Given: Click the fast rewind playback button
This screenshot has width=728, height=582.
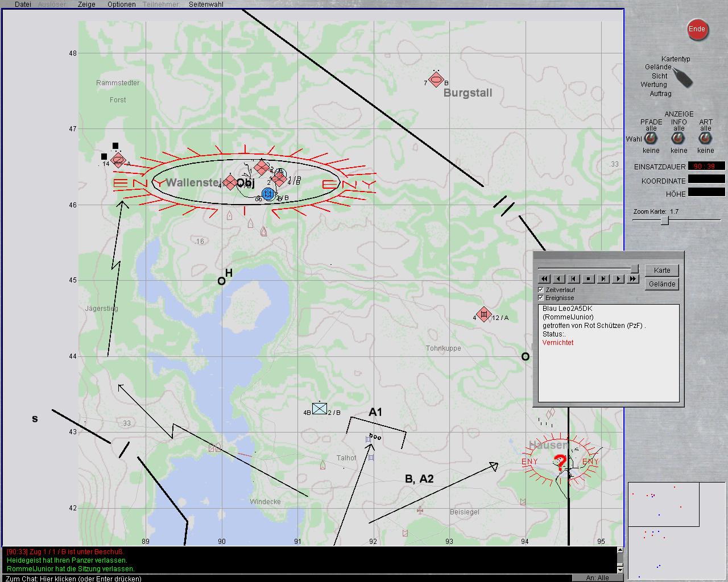Looking at the screenshot, I should point(544,278).
